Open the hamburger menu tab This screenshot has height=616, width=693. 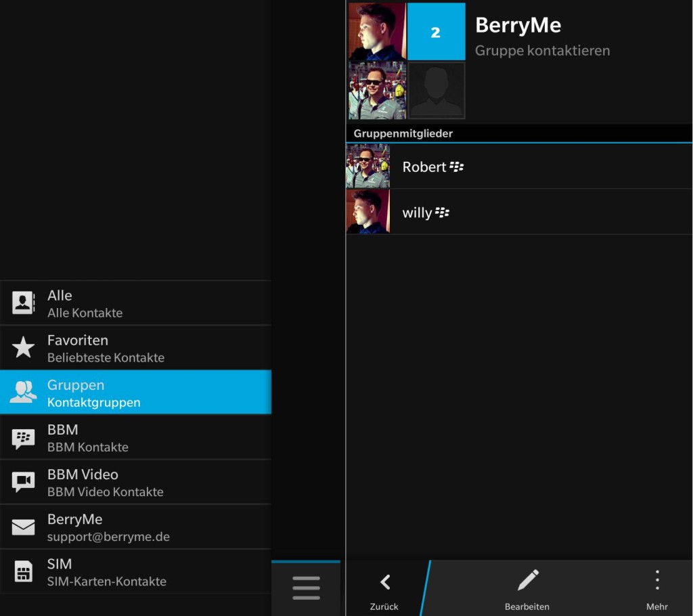(306, 588)
